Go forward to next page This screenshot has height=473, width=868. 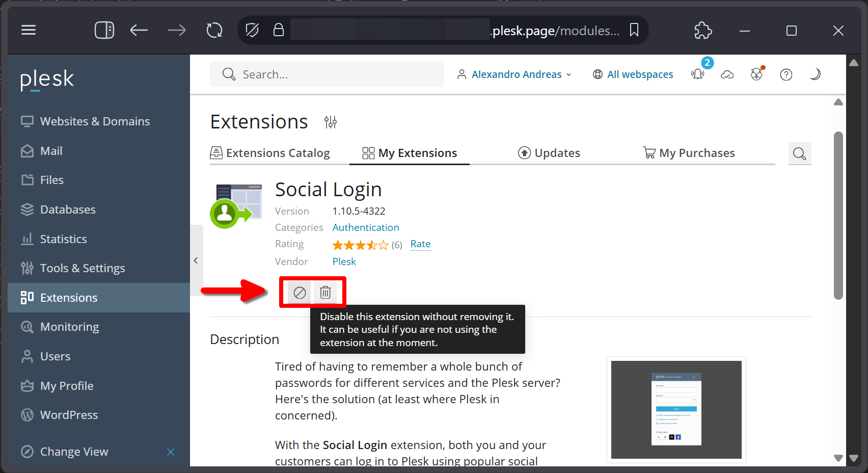(177, 30)
